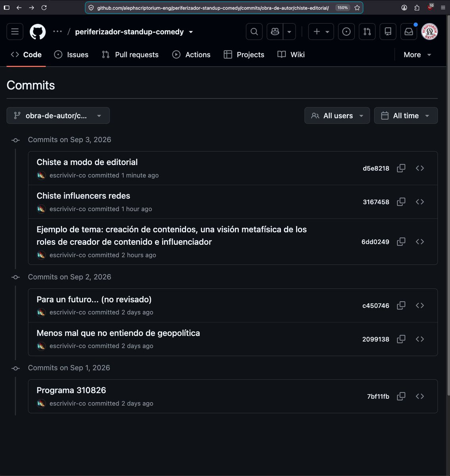Open the notifications inbox icon
The height and width of the screenshot is (476, 450).
coord(409,32)
